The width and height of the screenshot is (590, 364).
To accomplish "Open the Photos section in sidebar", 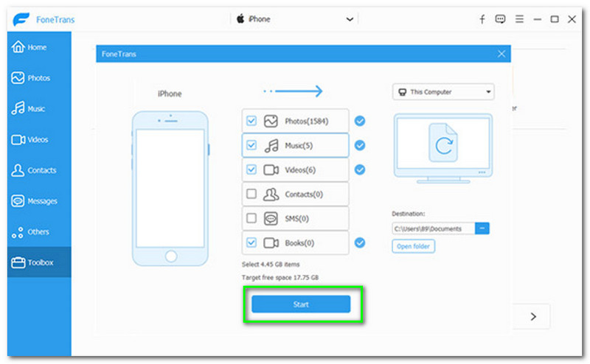I will [x=39, y=78].
